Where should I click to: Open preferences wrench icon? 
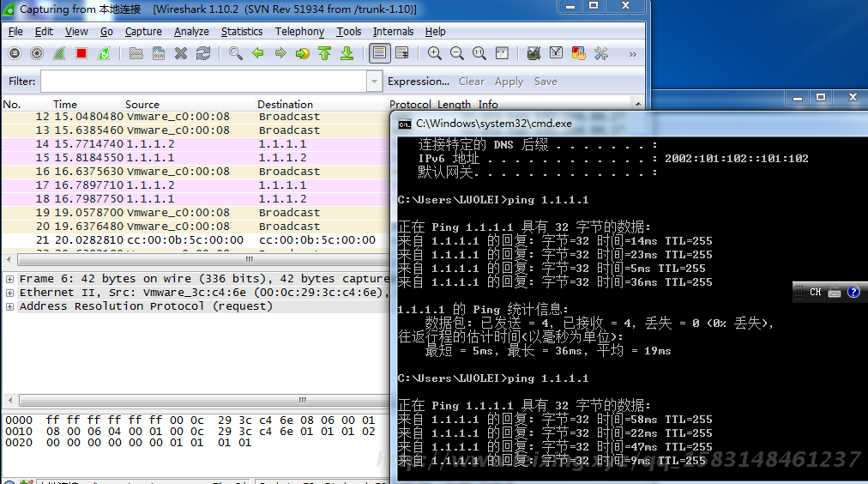(601, 53)
